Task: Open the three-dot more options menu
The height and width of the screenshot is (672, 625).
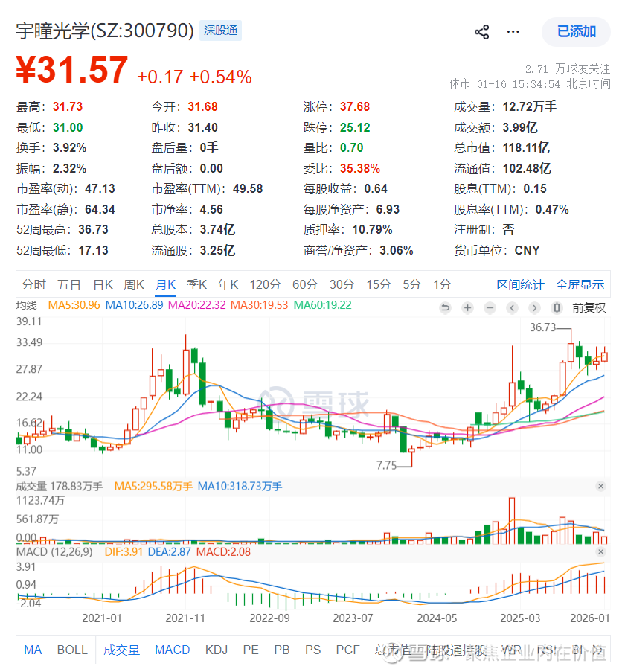Action: coord(513,32)
